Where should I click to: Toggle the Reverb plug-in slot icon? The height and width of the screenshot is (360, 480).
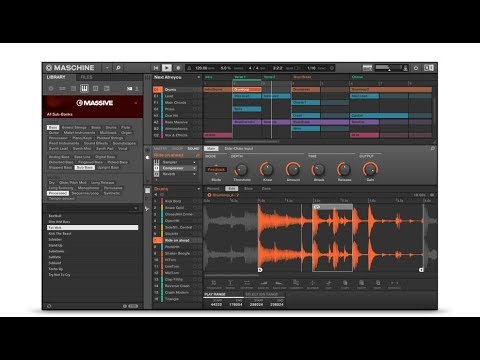[x=156, y=174]
